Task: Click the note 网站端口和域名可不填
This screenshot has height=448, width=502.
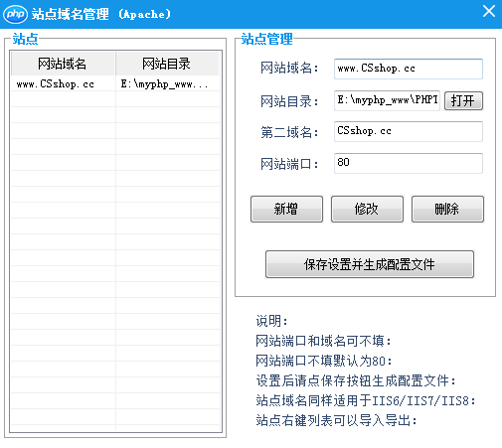Action: (323, 341)
